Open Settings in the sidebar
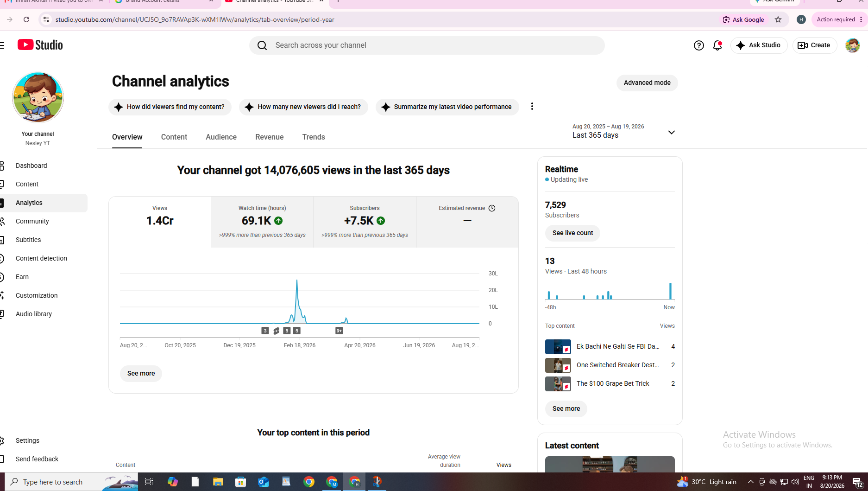 click(44, 440)
